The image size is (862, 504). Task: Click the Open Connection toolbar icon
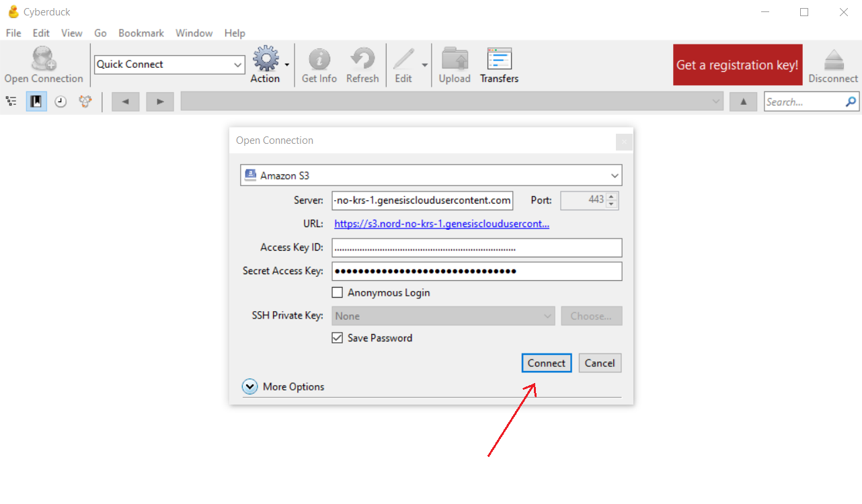[x=44, y=58]
